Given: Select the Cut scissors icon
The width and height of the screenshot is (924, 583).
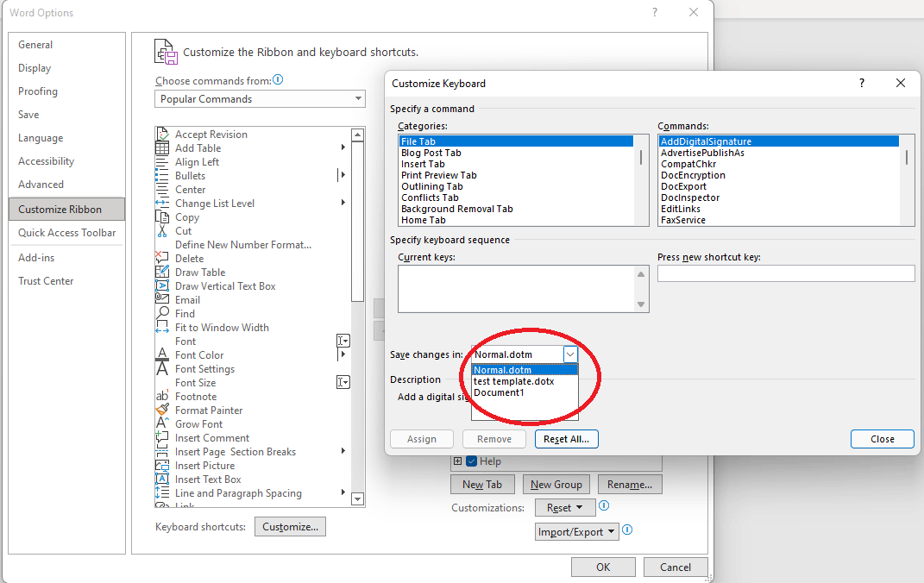Looking at the screenshot, I should [x=162, y=231].
